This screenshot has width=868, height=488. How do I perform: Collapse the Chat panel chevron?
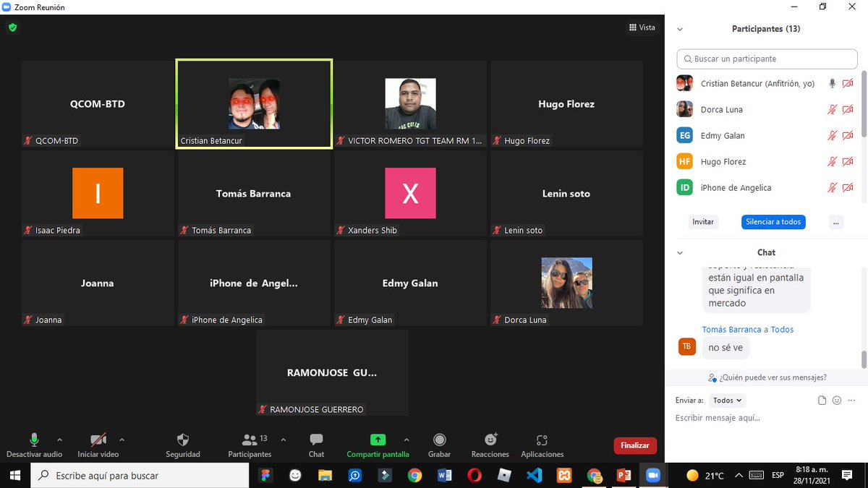click(x=679, y=253)
